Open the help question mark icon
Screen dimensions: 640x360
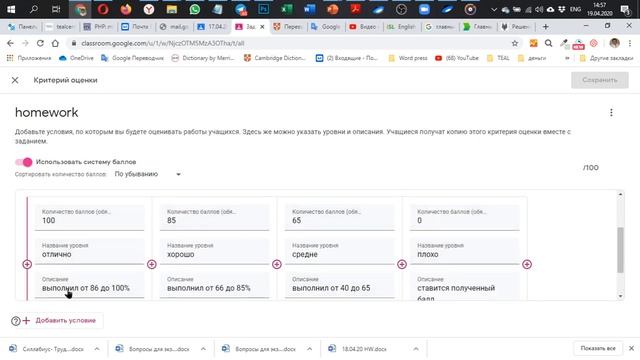click(16, 321)
